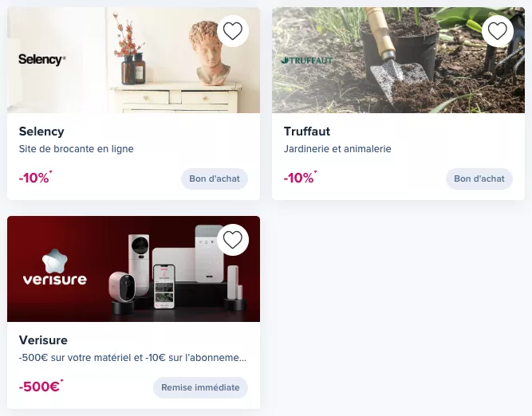Click the "Remise immédiate" tag on Verisure
The width and height of the screenshot is (532, 416).
pyautogui.click(x=200, y=387)
